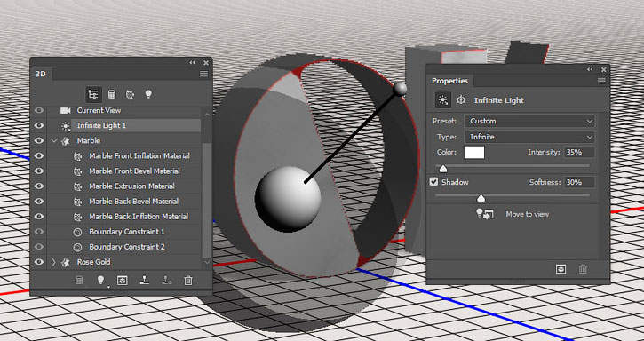
Task: Click the Move to view label
Action: click(528, 214)
